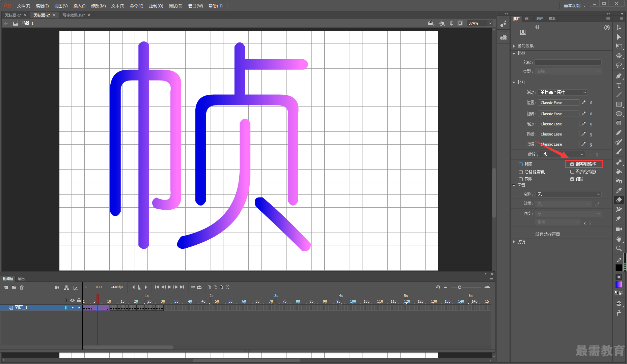Select the Eyedropper tool

pyautogui.click(x=619, y=190)
